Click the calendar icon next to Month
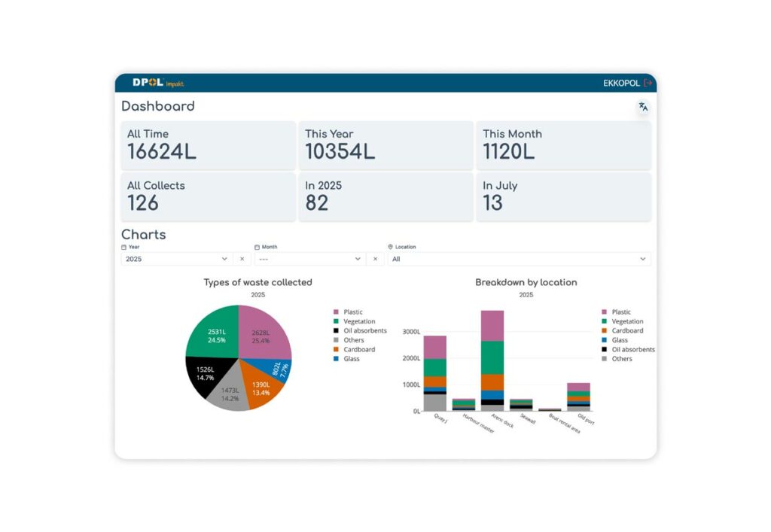 coord(257,247)
